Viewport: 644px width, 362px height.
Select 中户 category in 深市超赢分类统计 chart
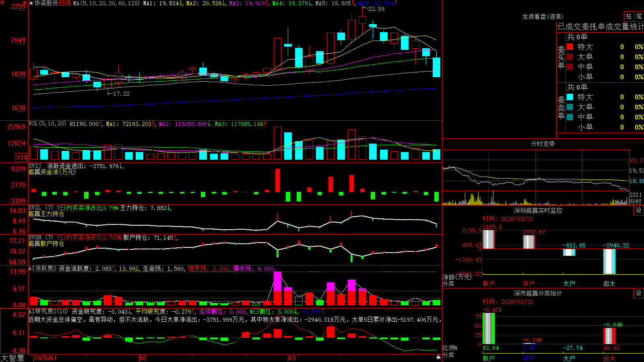(529, 358)
